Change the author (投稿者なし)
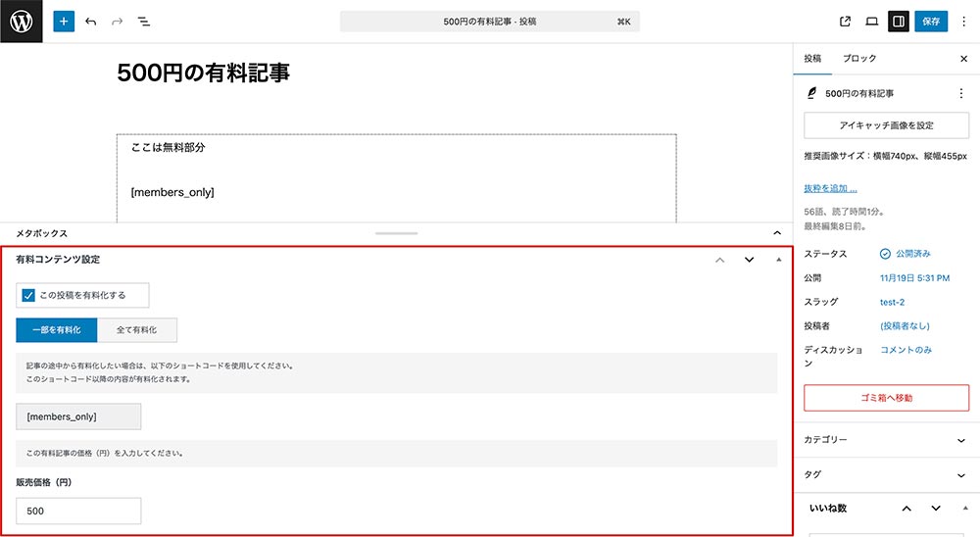This screenshot has width=980, height=537. (x=905, y=326)
